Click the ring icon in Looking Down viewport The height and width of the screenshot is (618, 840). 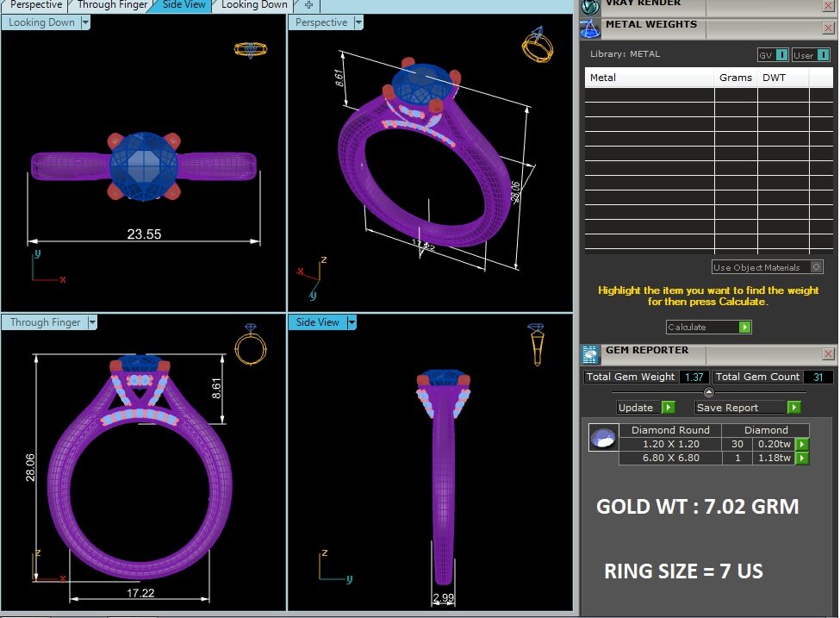[x=250, y=49]
